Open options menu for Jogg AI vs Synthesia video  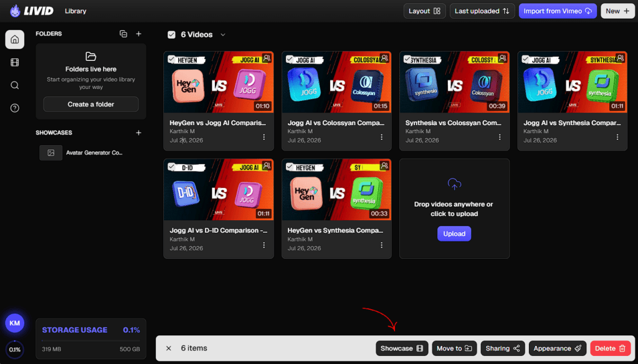(x=617, y=138)
